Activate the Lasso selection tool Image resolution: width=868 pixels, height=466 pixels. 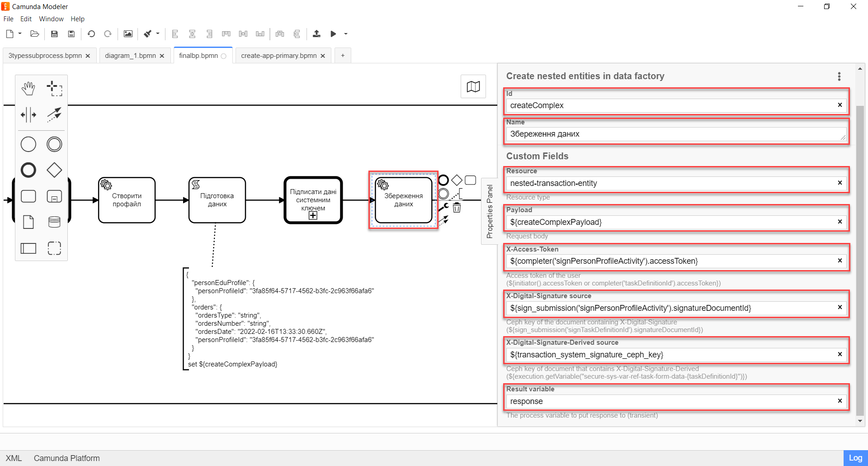point(54,89)
